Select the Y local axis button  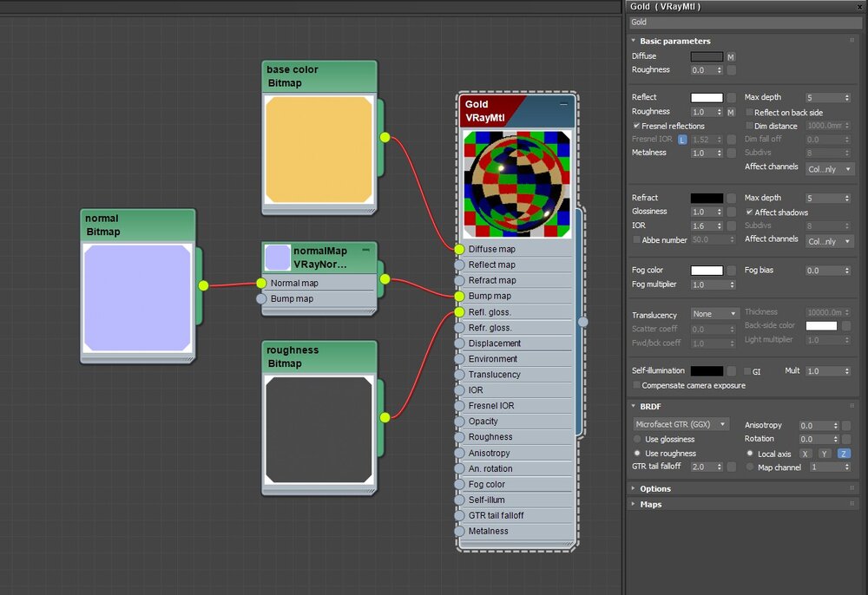pos(825,454)
